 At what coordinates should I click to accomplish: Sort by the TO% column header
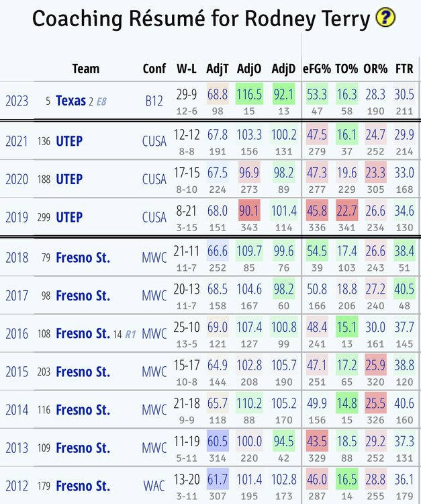pos(346,69)
